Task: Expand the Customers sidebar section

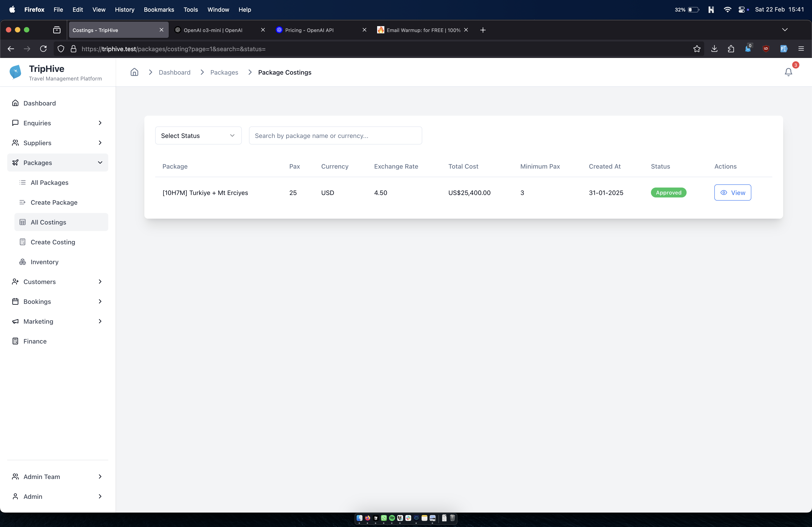Action: 100,282
